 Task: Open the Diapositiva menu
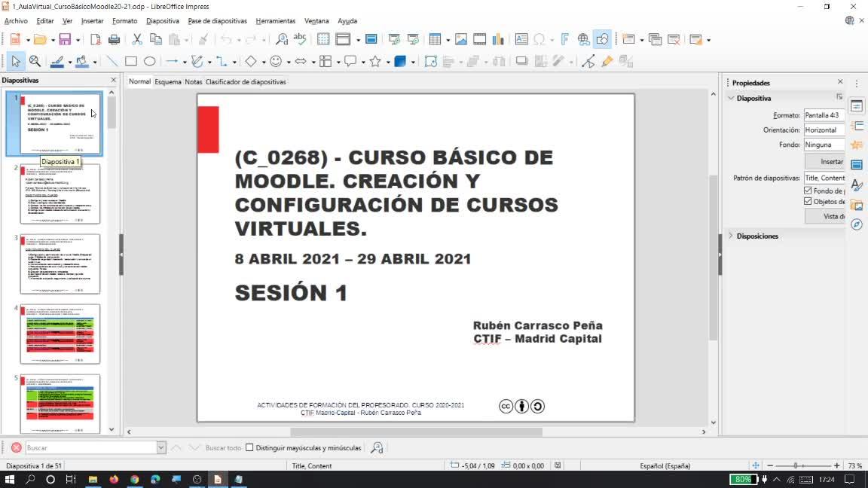(163, 21)
